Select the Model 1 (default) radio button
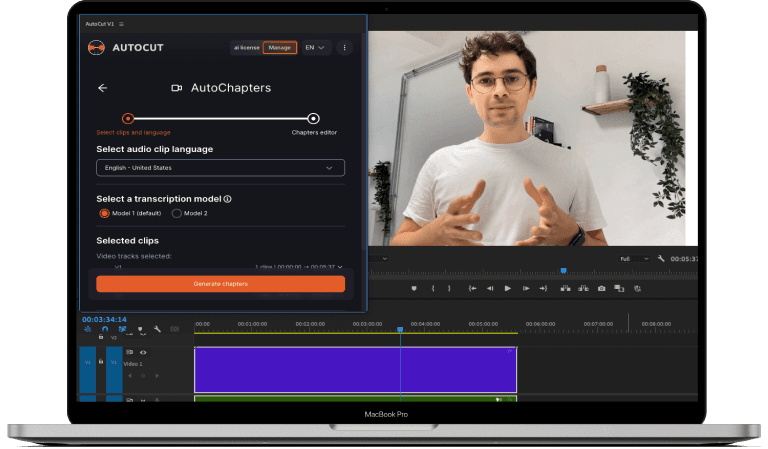 (104, 213)
